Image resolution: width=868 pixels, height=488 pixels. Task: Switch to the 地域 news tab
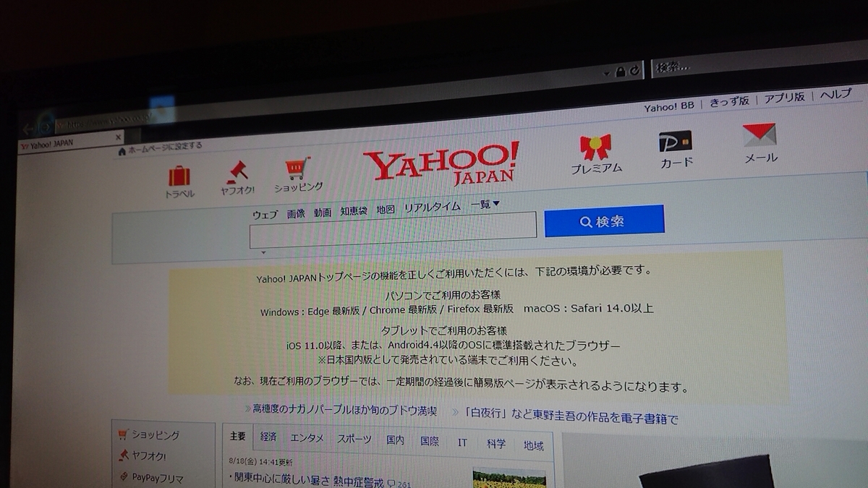click(x=534, y=445)
